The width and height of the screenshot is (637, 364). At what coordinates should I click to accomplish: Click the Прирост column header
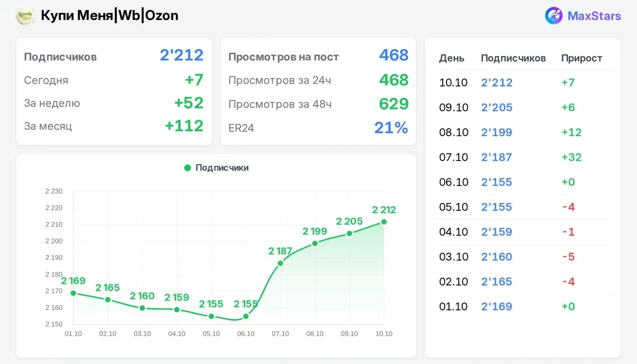tap(582, 58)
